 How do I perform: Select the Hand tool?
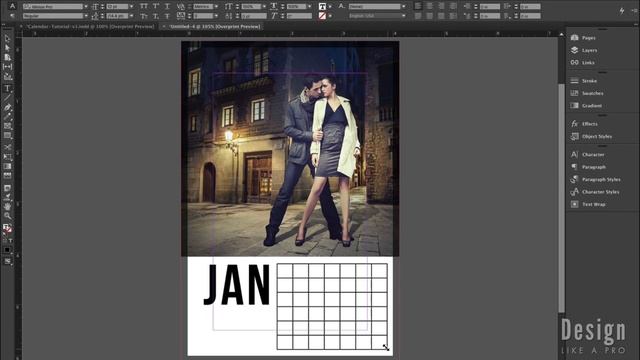pyautogui.click(x=7, y=207)
